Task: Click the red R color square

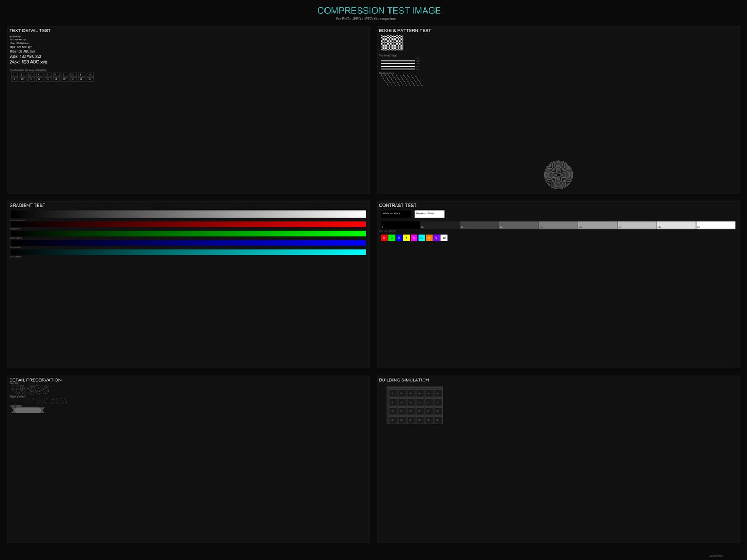Action: 384,238
